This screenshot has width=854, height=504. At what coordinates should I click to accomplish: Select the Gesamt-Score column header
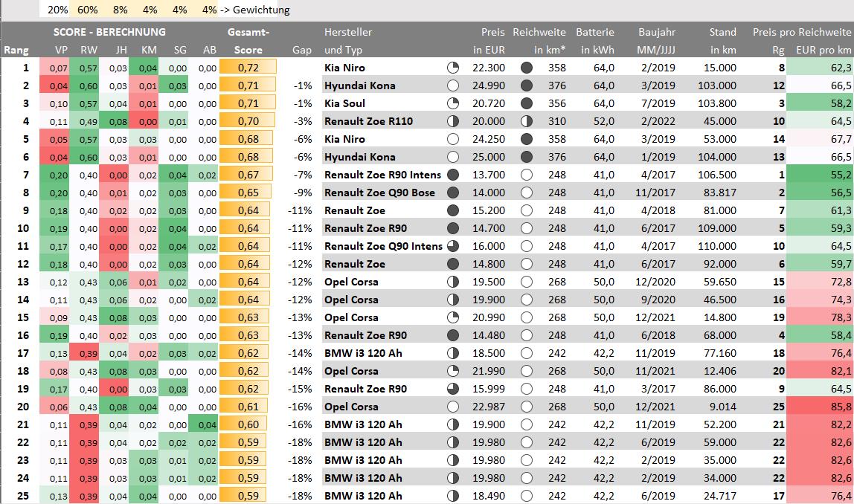pyautogui.click(x=248, y=41)
